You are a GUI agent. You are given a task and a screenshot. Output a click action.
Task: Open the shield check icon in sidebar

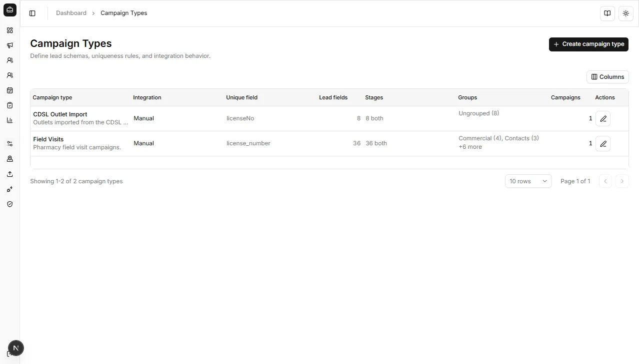coord(9,204)
